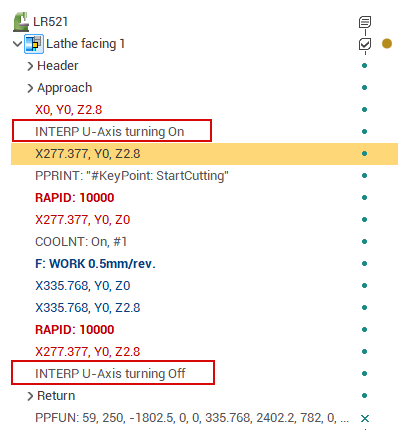Image resolution: width=398 pixels, height=430 pixels.
Task: Select the Return tree item
Action: (x=56, y=396)
